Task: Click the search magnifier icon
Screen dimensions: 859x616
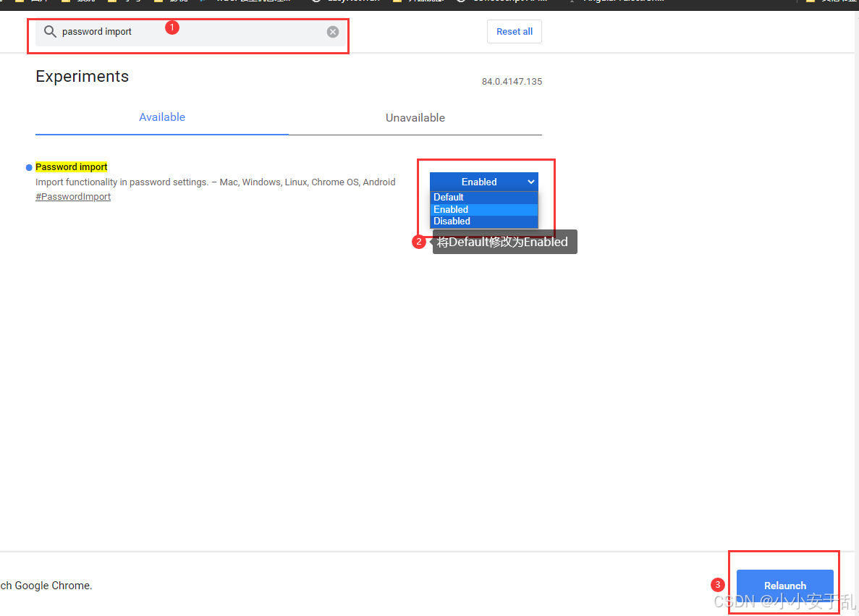Action: pyautogui.click(x=50, y=32)
